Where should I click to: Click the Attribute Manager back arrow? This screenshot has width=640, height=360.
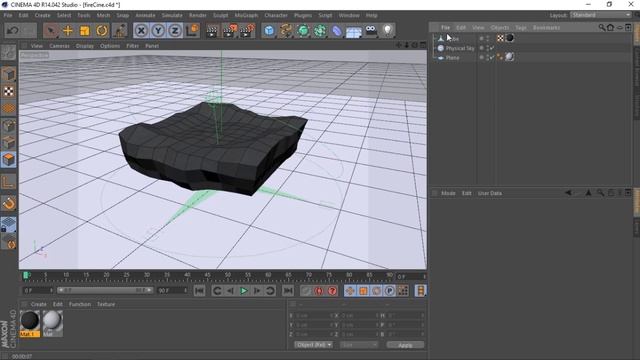click(568, 193)
